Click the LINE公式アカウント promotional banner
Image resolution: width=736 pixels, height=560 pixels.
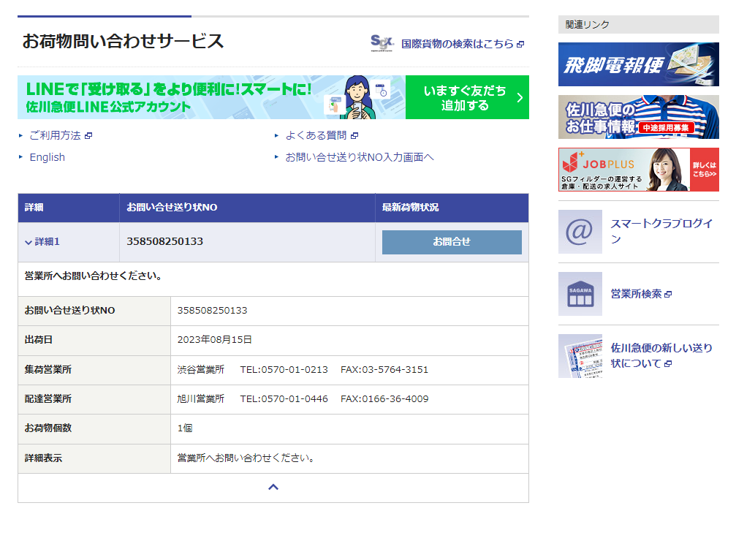[211, 98]
